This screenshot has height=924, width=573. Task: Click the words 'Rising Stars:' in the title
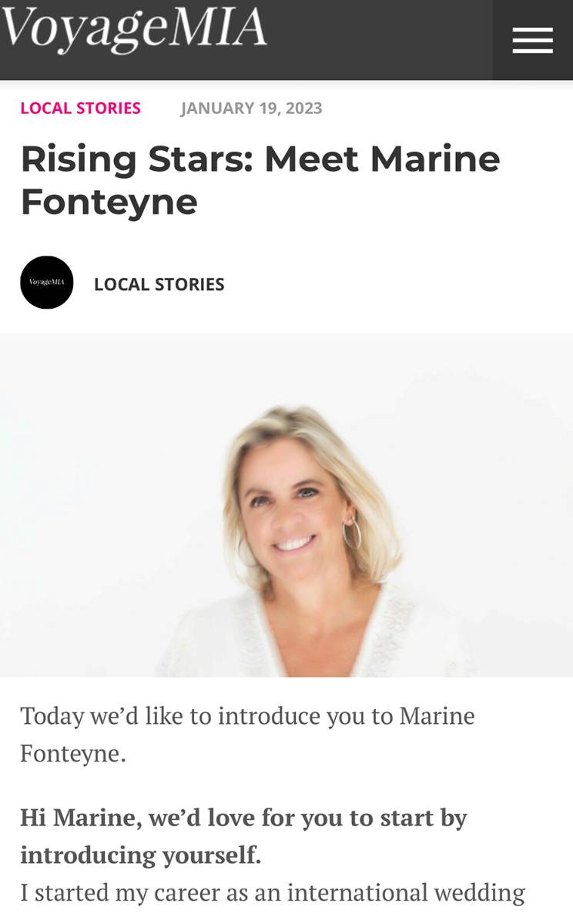click(136, 160)
